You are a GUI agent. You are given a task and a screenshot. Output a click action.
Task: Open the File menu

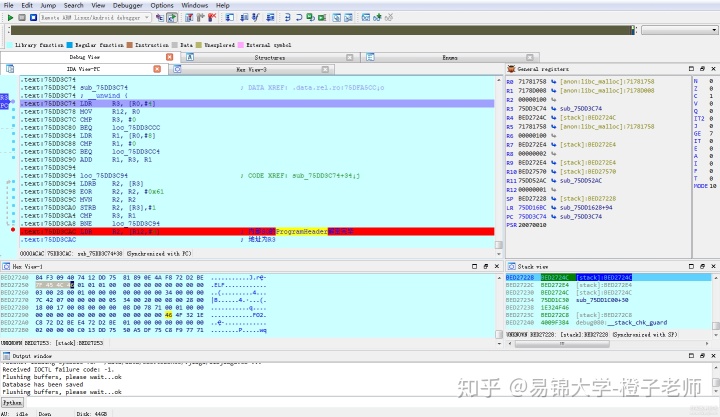tap(8, 5)
